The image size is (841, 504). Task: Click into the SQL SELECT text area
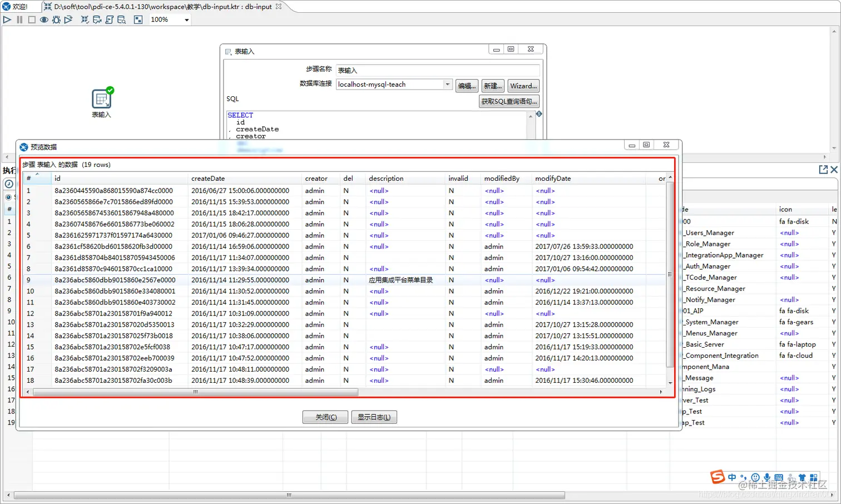[x=377, y=125]
